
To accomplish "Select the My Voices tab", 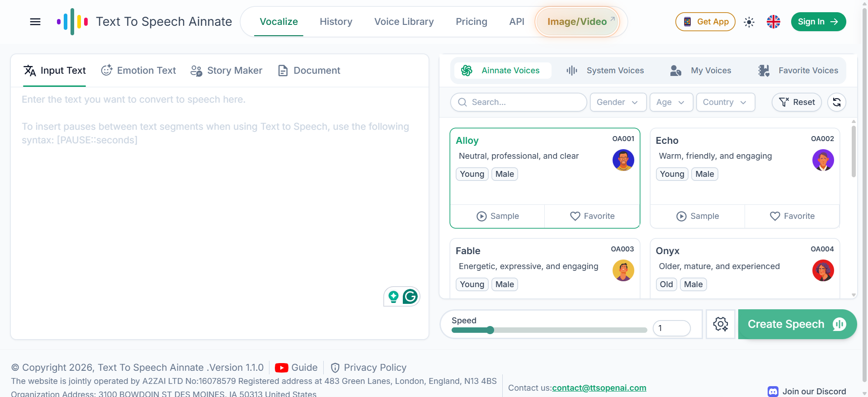I will click(x=701, y=71).
